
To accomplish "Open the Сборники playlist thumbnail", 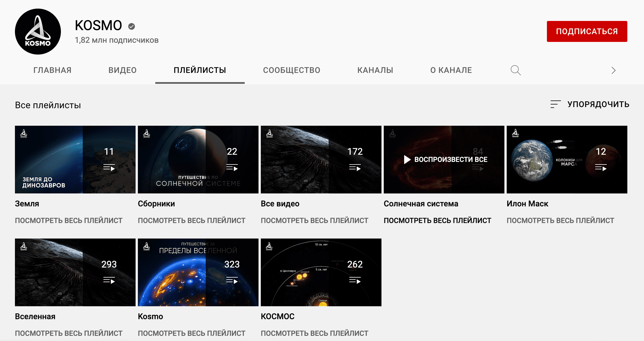I will pos(198,160).
